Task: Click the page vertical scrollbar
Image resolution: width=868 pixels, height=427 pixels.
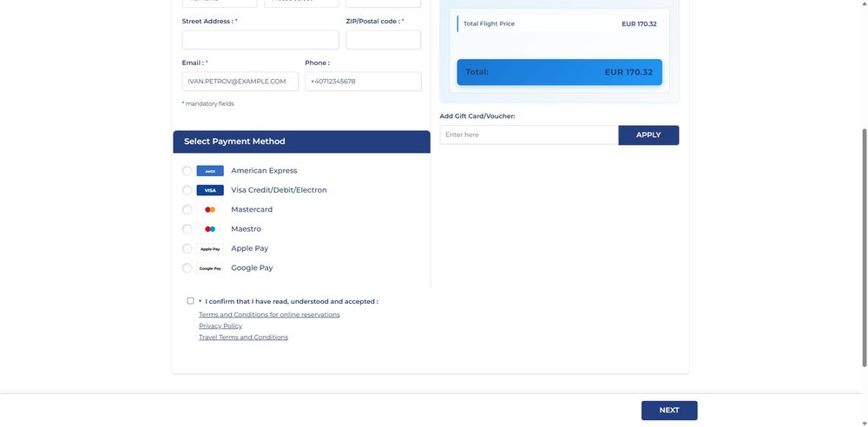Action: pyautogui.click(x=865, y=247)
